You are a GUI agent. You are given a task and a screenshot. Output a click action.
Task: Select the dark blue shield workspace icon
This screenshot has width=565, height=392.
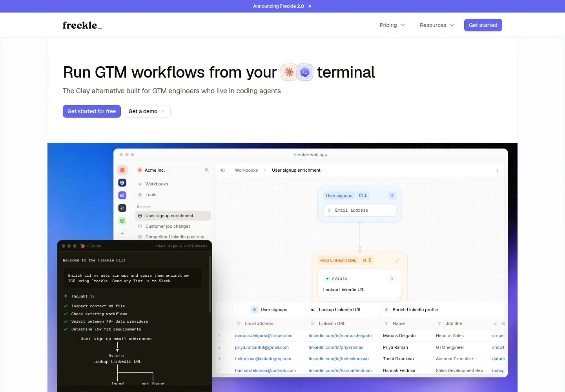(122, 183)
